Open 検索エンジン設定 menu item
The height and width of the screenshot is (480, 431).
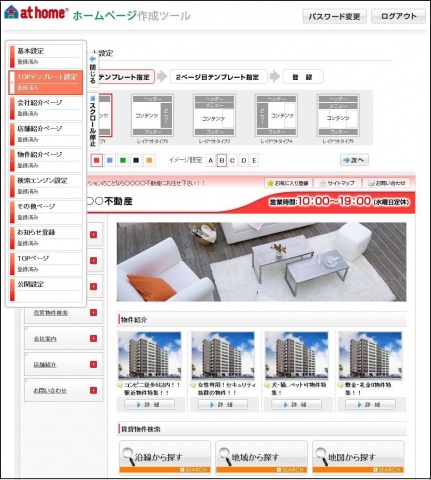tap(46, 186)
